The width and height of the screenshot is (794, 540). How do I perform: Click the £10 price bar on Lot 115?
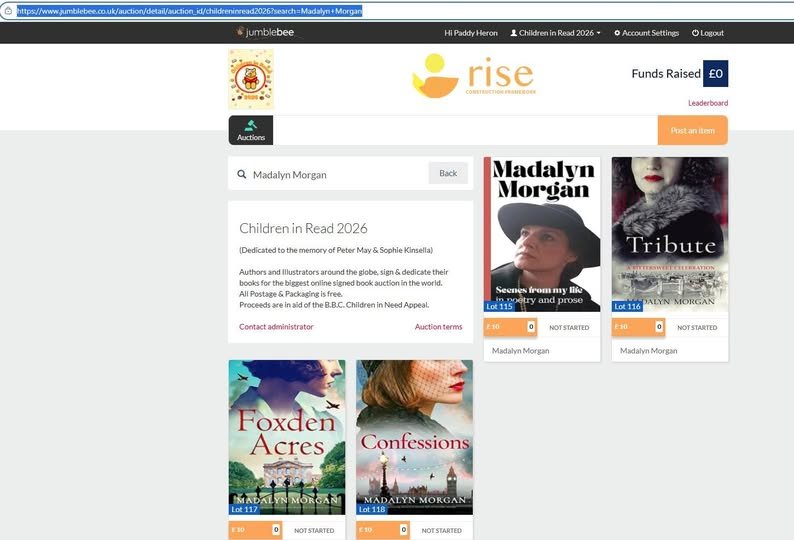click(x=510, y=327)
